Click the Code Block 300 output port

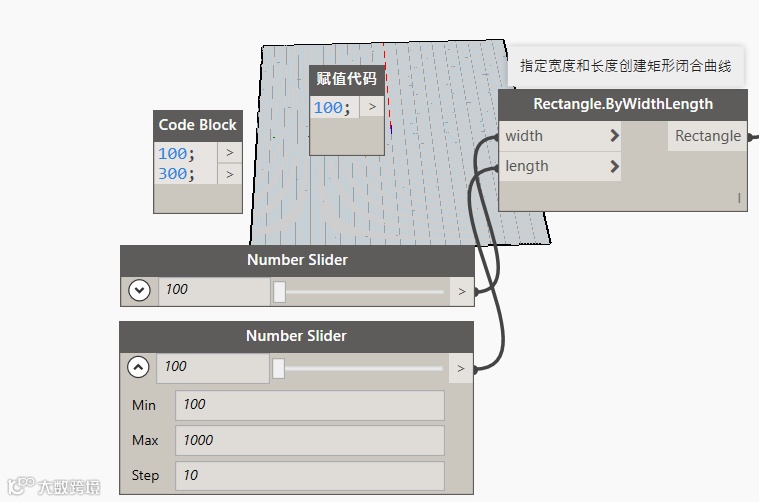click(230, 174)
